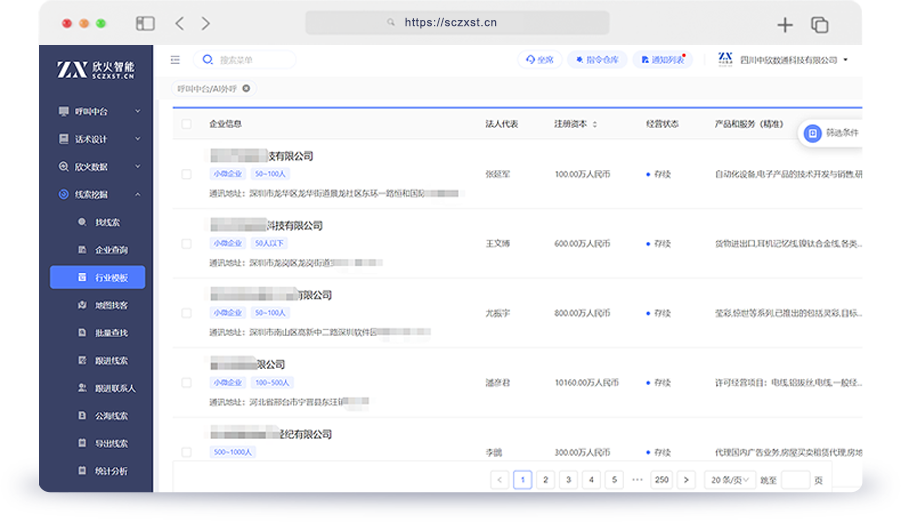
Task: Go forward with browser forward arrow
Action: click(206, 23)
